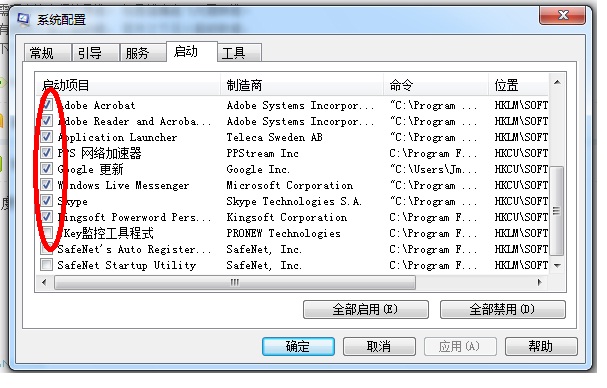This screenshot has width=607, height=388.
Task: Select the C:\Users\Jm... command cell
Action: point(433,169)
